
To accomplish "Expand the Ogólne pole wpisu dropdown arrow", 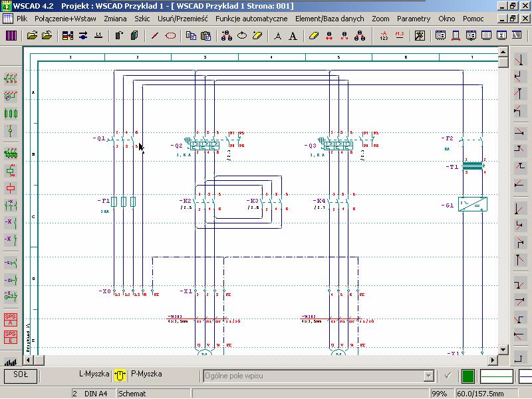I will [429, 376].
